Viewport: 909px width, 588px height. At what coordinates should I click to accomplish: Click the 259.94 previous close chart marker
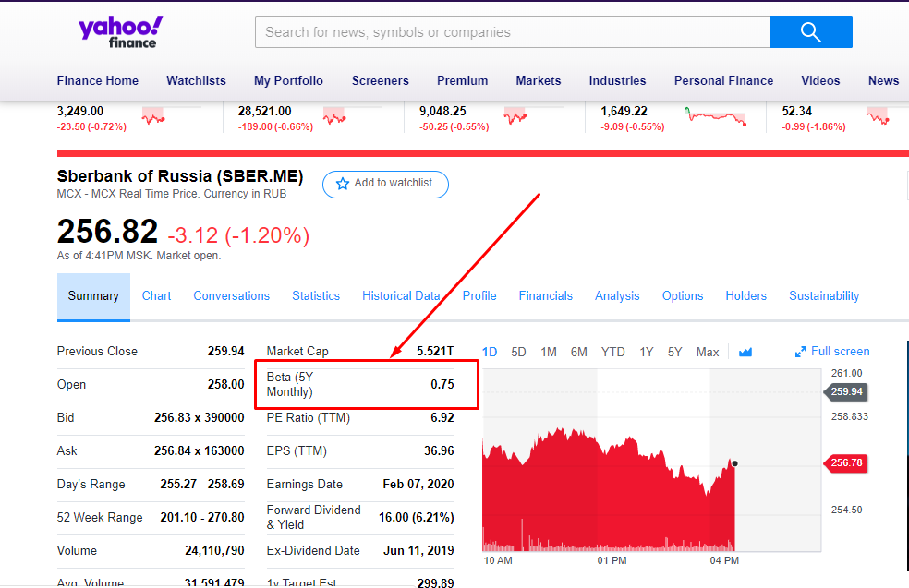click(846, 391)
